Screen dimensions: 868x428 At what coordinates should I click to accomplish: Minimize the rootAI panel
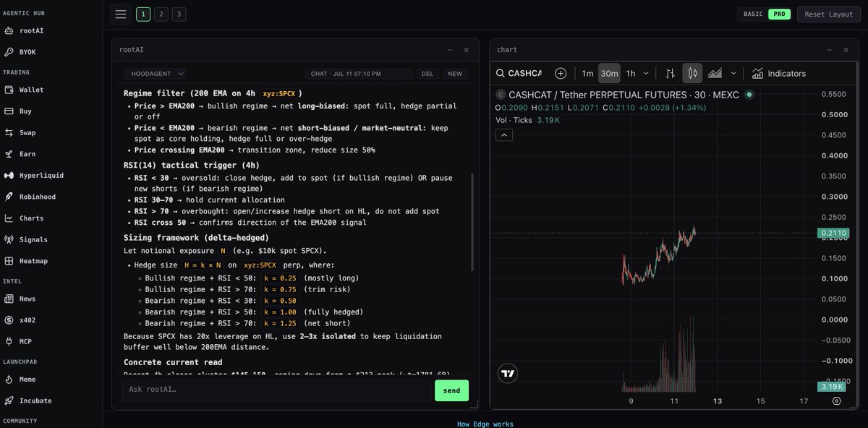[x=450, y=50]
